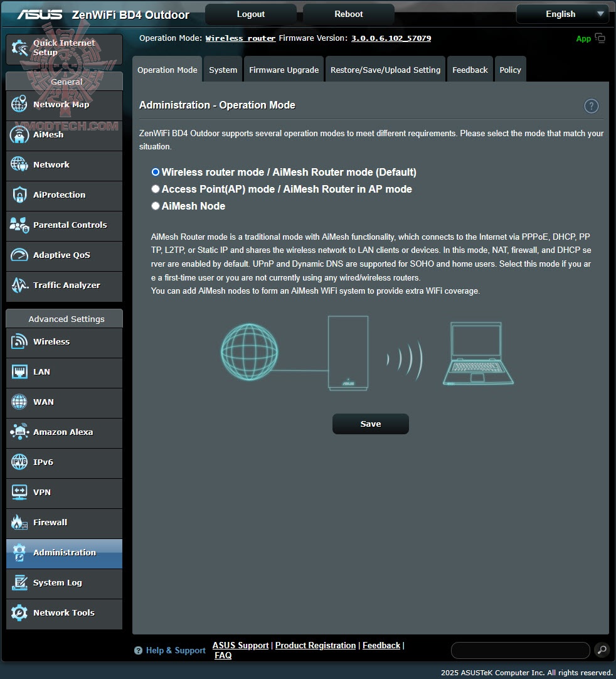The height and width of the screenshot is (679, 616).
Task: Click the Parental Controls icon
Action: pos(19,225)
